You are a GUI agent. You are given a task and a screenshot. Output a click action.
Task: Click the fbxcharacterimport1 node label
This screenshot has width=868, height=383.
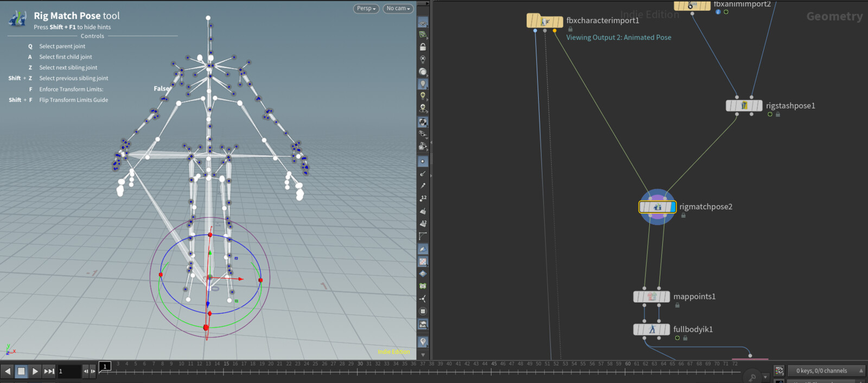click(x=603, y=21)
